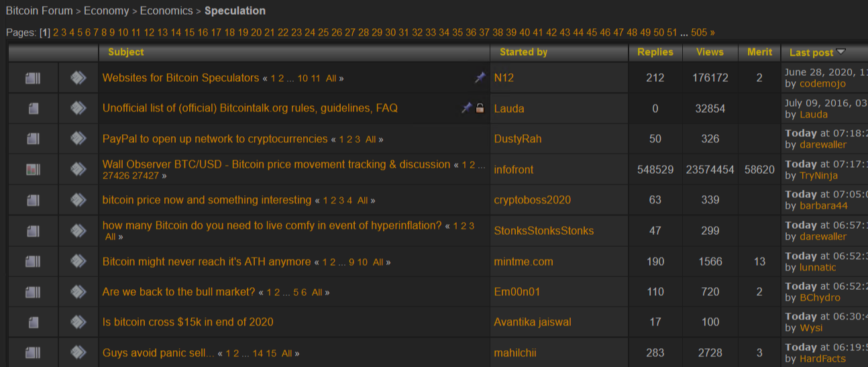Jump to page 505 of the board
Screen dimensions: 868x367
pyautogui.click(x=699, y=32)
